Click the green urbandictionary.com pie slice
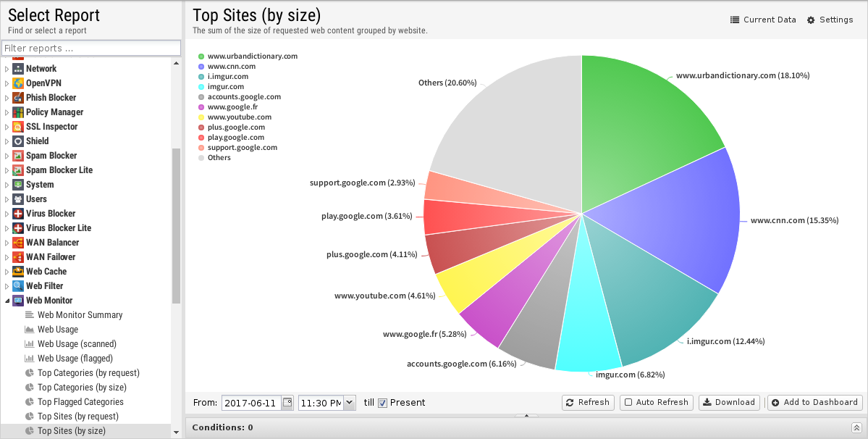Screen dimensions: 868x439 [x=644, y=123]
